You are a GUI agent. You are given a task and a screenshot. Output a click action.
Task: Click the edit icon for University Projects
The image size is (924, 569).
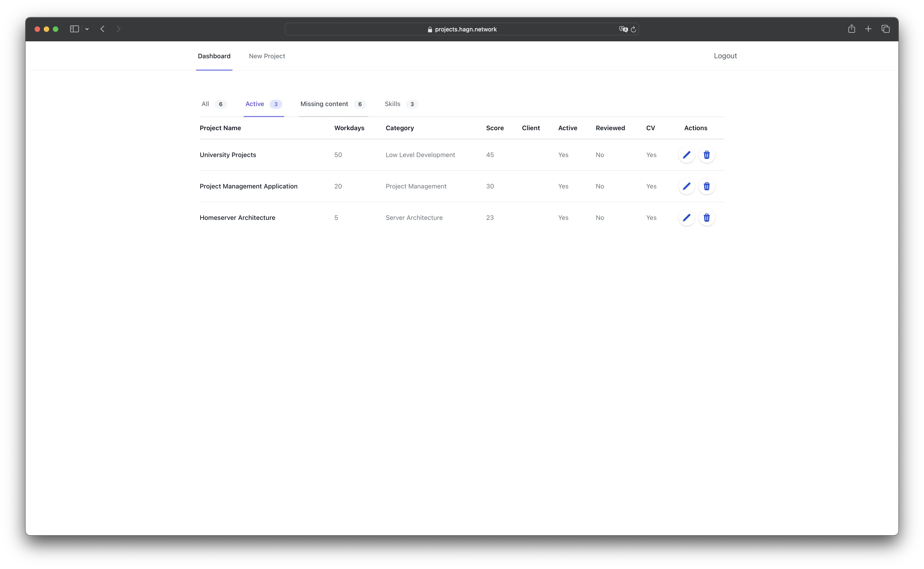(x=687, y=155)
